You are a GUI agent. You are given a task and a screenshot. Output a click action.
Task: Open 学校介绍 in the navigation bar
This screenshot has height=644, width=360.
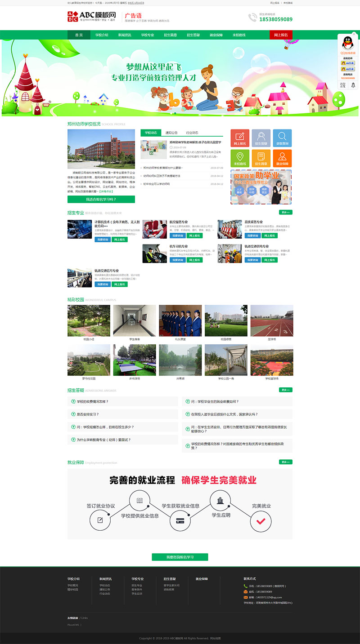pos(102,35)
